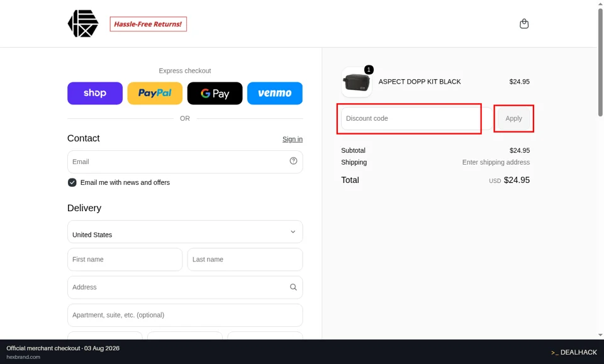
Task: Click the quantity badge on product image
Action: pos(369,70)
